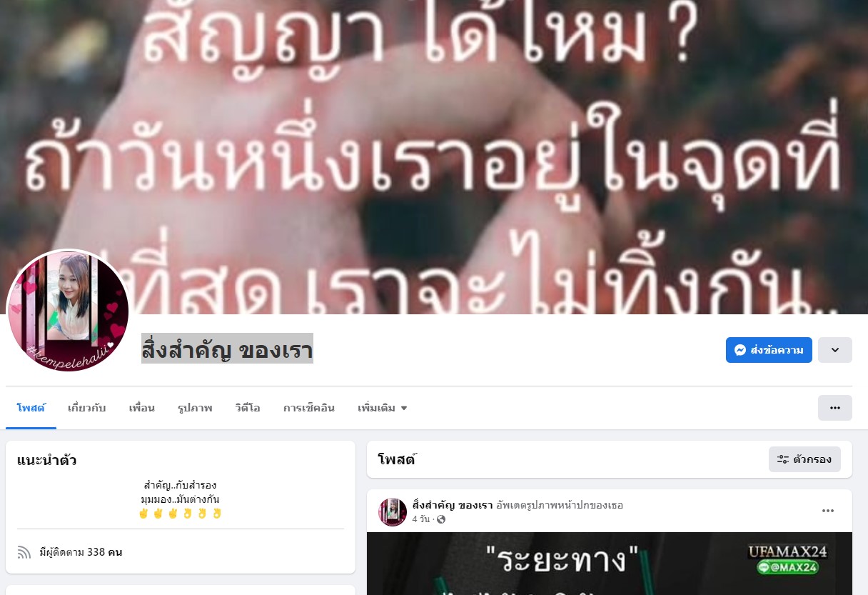868x595 pixels.
Task: Open the วิดีโอ tab
Action: [x=248, y=408]
